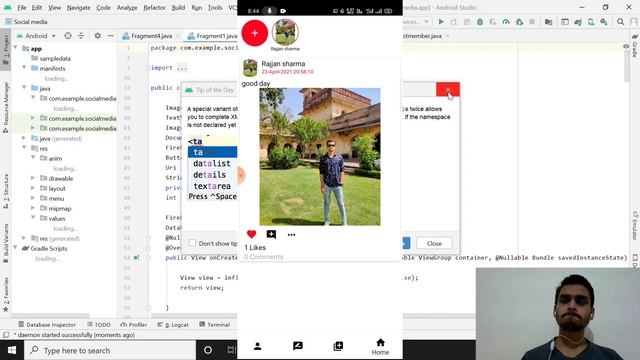Click '0 Comments' text under post
640x360 pixels.
click(264, 257)
